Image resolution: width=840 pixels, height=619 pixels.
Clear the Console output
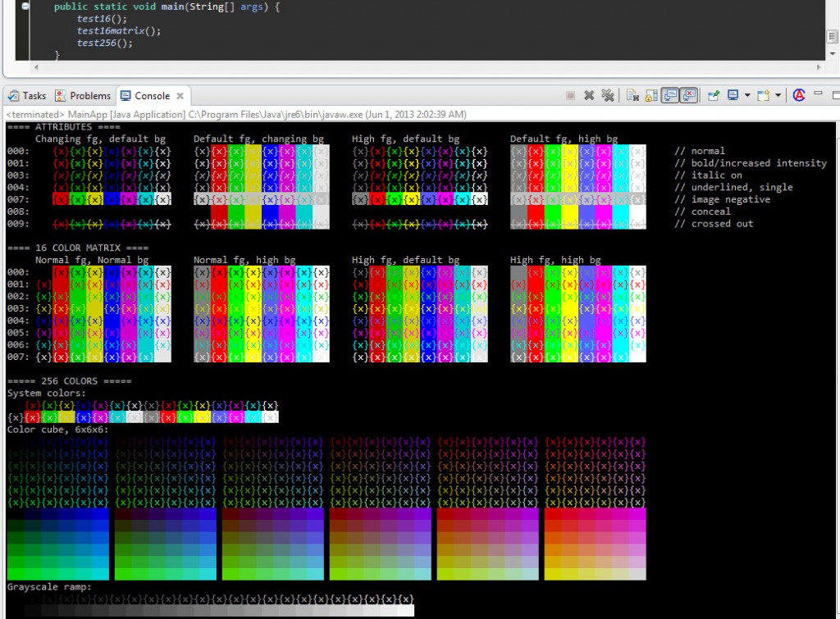tap(631, 94)
